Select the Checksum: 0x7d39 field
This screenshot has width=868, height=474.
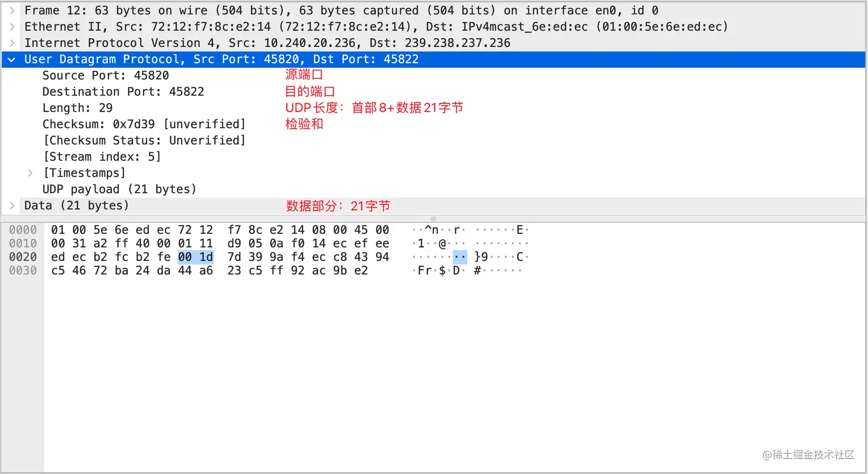(x=144, y=124)
